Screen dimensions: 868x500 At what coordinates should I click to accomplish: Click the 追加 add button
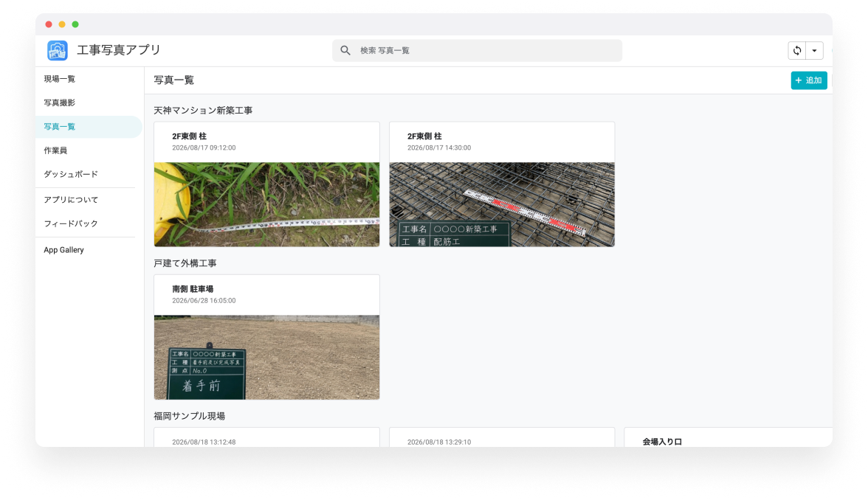(809, 80)
